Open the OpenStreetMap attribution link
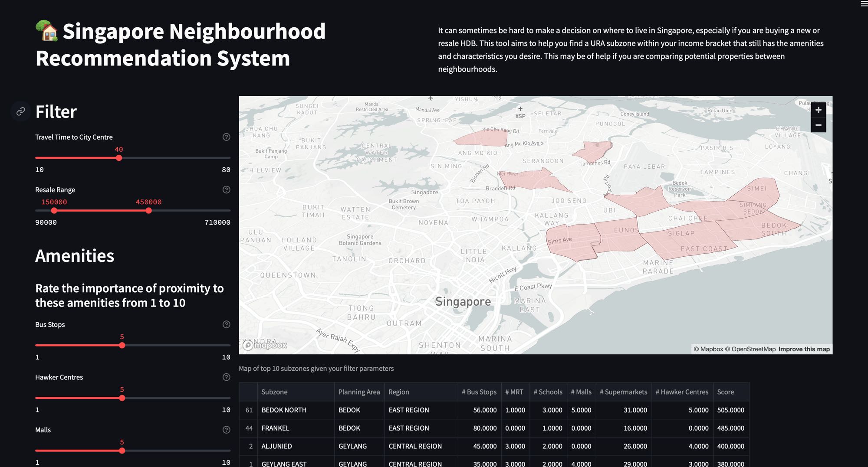 click(750, 349)
